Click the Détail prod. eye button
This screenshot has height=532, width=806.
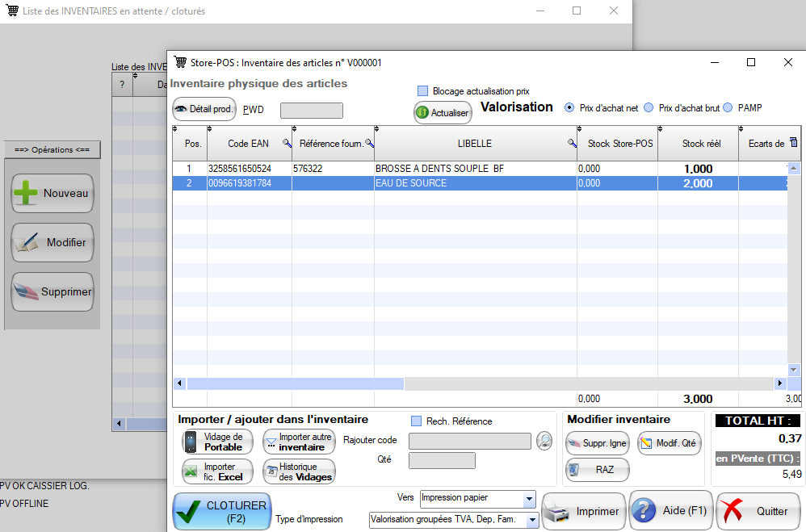point(204,109)
